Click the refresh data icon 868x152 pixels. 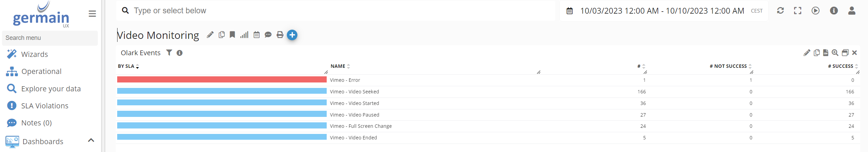[780, 11]
